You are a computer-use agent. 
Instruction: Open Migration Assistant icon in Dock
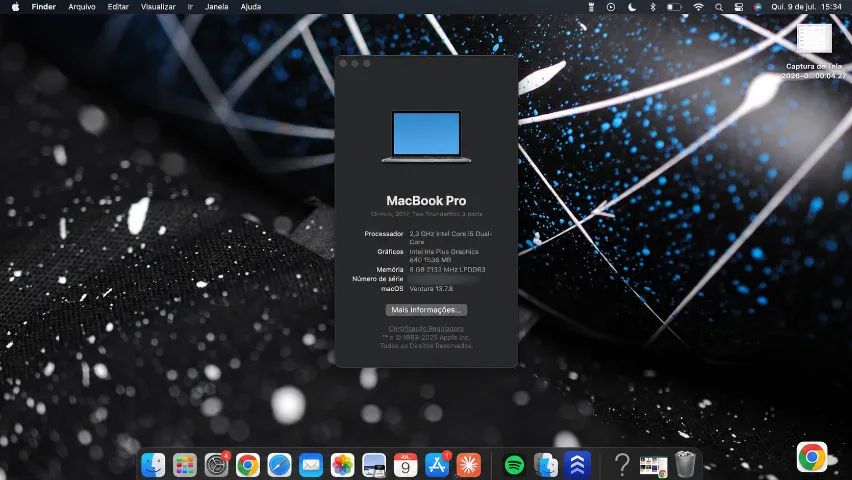(546, 465)
